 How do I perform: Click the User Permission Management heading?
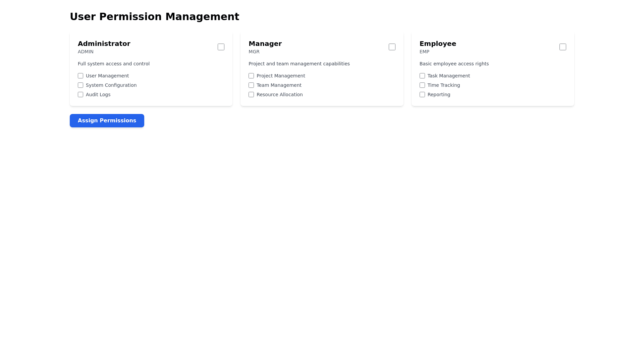point(154,16)
